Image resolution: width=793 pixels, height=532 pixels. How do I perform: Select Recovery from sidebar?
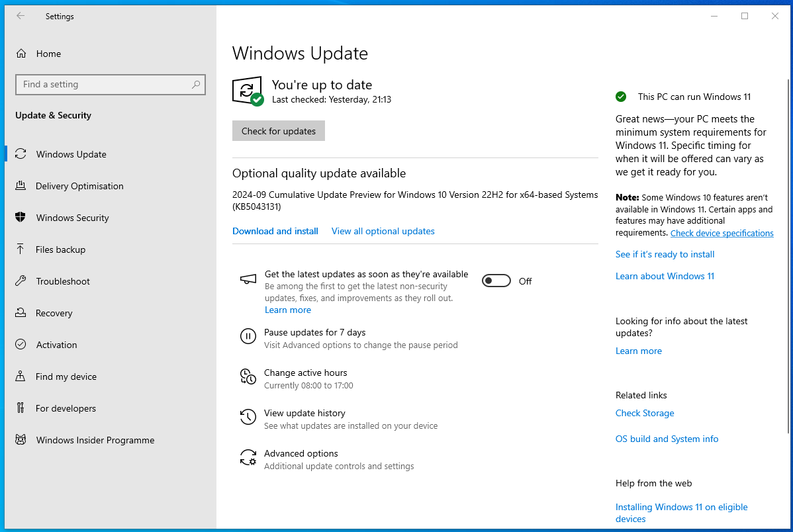tap(111, 313)
